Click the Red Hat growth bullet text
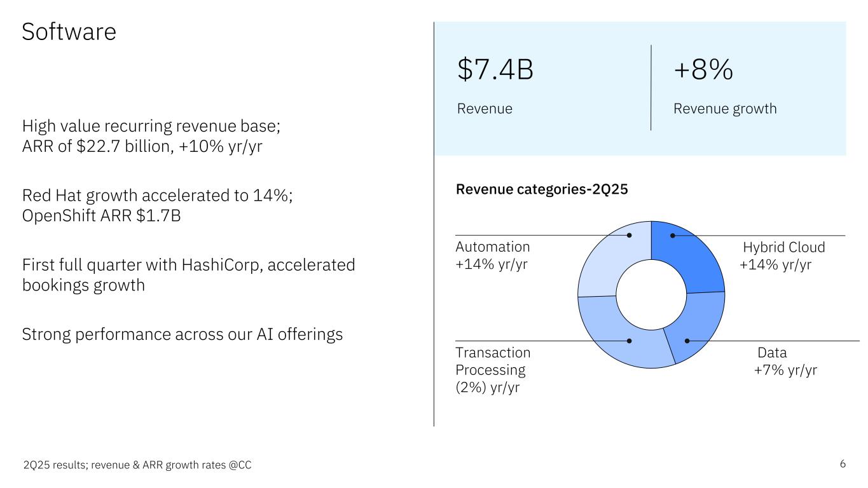 157,206
